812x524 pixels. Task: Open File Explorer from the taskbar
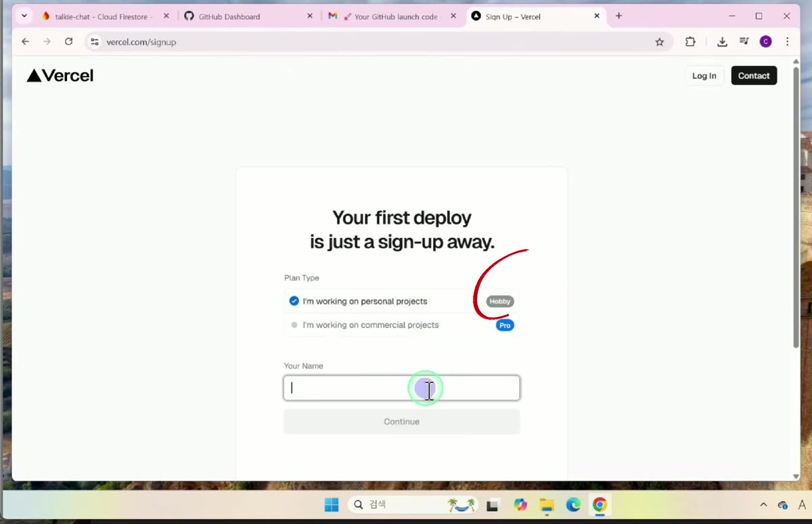pyautogui.click(x=547, y=505)
